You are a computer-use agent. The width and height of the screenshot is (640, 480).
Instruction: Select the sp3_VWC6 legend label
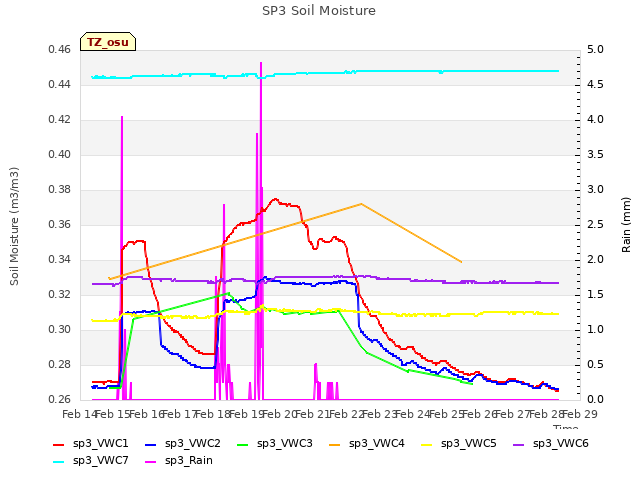[560, 444]
